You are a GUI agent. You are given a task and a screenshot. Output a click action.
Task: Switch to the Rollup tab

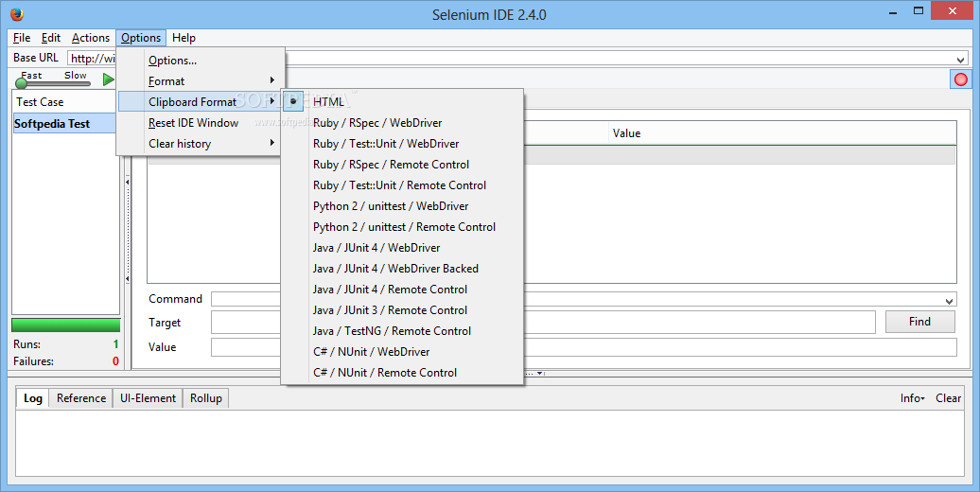click(205, 398)
